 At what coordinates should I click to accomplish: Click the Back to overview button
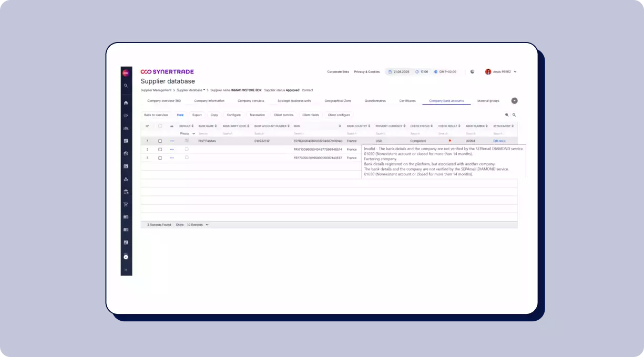click(x=156, y=114)
